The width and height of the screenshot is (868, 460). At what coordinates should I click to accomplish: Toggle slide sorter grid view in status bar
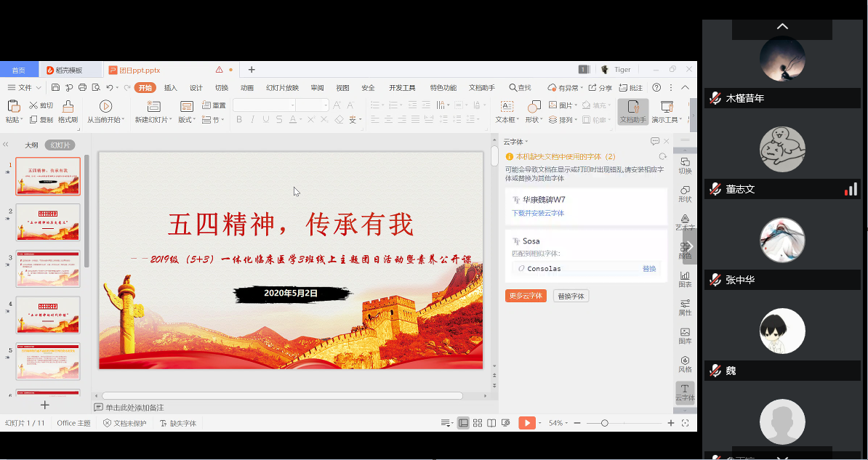click(x=478, y=423)
